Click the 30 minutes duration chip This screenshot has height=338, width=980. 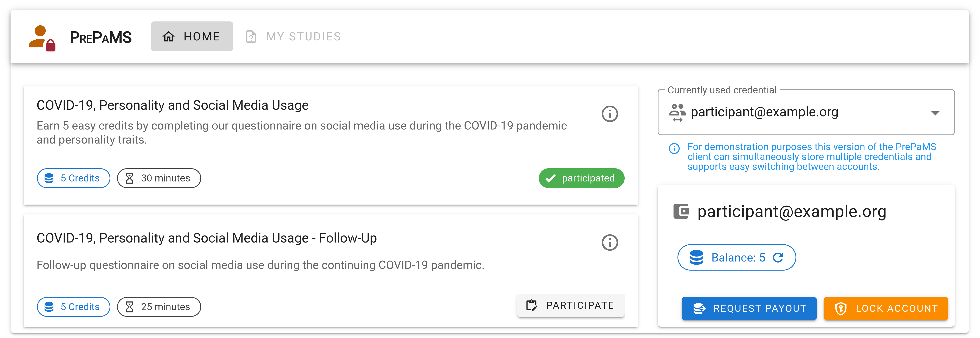pos(159,178)
